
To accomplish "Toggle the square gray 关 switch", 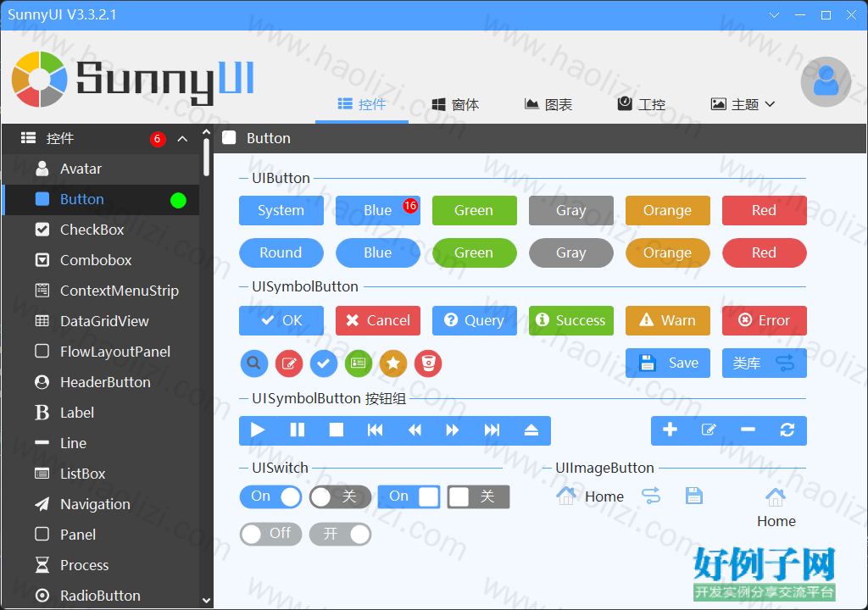I will (x=478, y=496).
